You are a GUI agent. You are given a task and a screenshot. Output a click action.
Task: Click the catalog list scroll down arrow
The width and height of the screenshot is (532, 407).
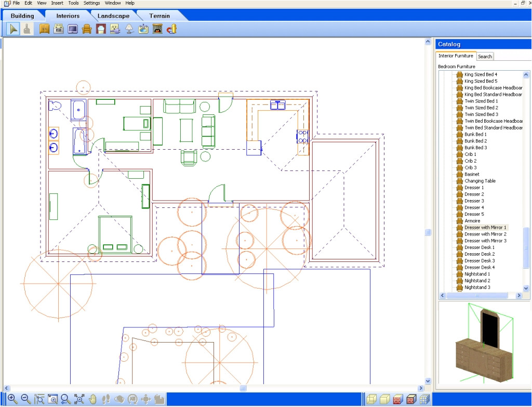pyautogui.click(x=526, y=288)
